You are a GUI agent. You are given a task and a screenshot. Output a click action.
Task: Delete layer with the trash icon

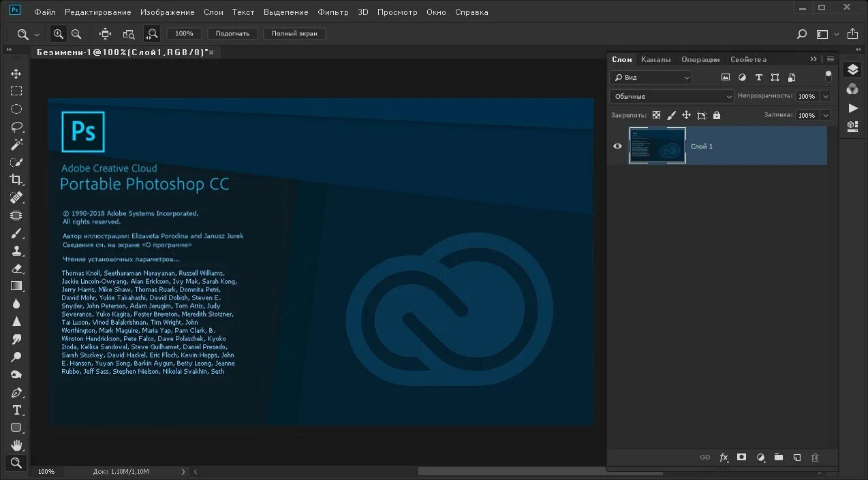pos(815,458)
